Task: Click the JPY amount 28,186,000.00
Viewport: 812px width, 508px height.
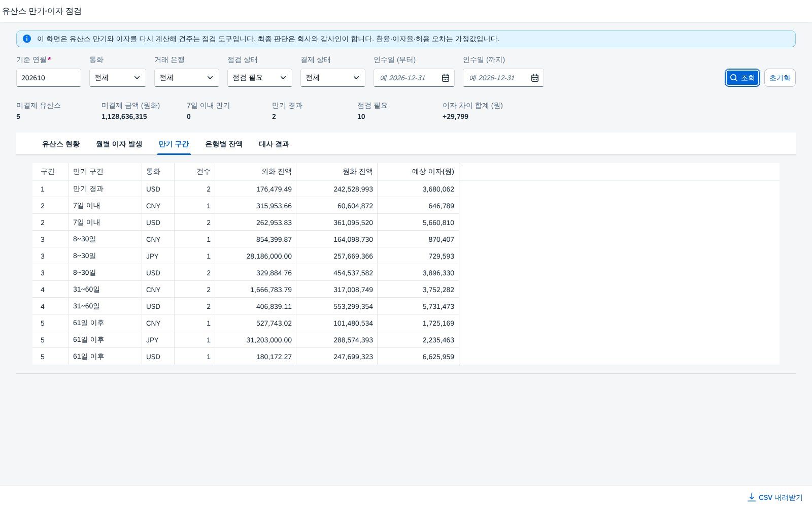Action: (x=269, y=256)
